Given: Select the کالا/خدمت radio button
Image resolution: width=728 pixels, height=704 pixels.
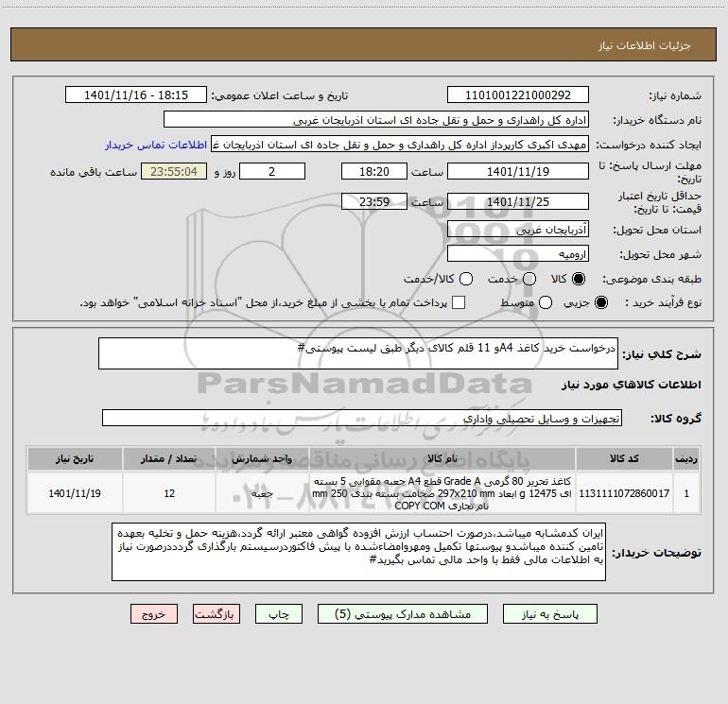Looking at the screenshot, I should coord(466,279).
